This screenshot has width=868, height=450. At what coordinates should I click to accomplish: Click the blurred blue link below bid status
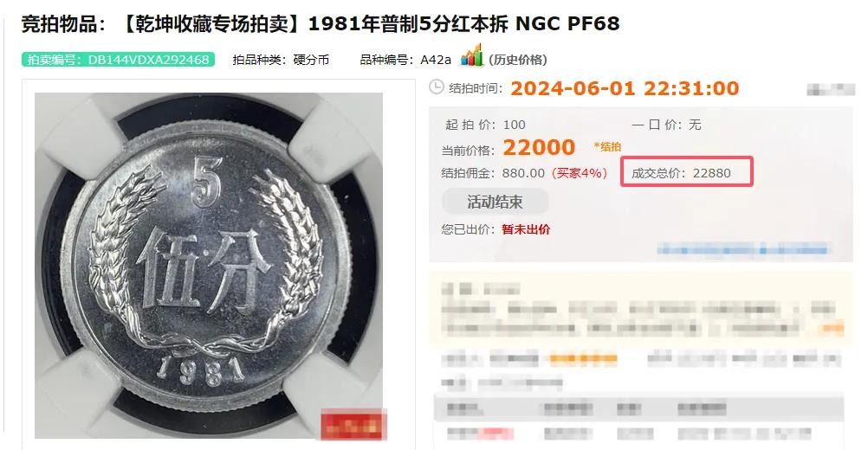coord(743,249)
